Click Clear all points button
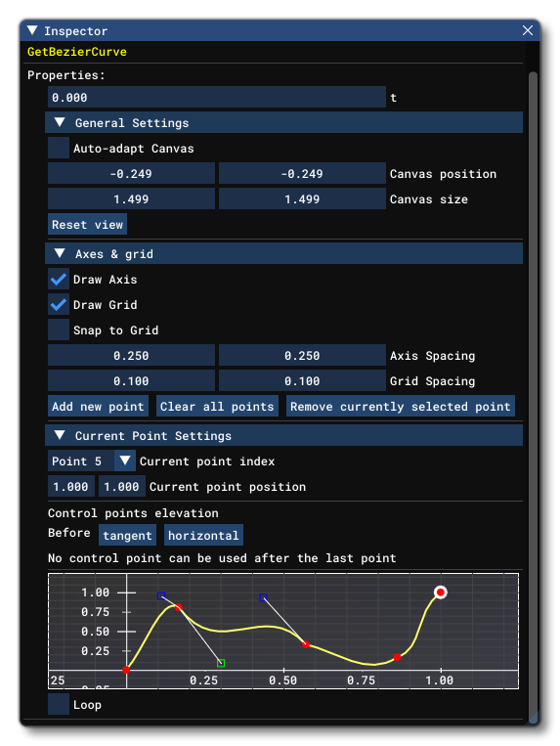The image size is (560, 746). 217,407
